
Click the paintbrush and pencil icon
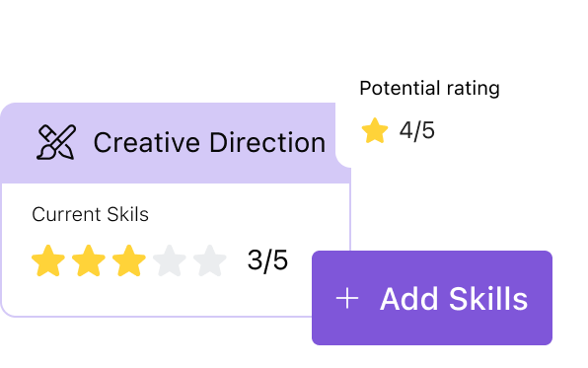pos(56,142)
